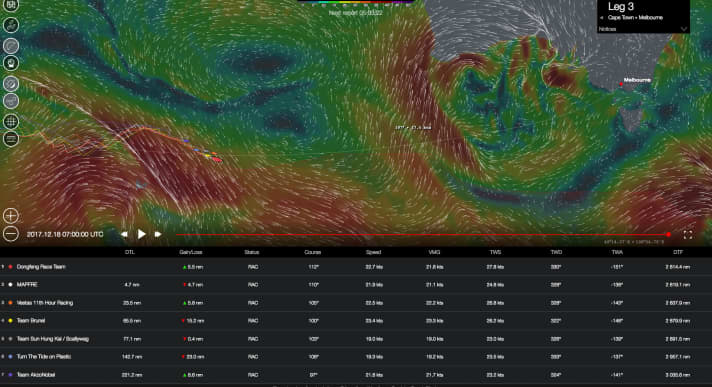Click the yellow dot beside Team Brunel
The width and height of the screenshot is (712, 387).
point(10,321)
